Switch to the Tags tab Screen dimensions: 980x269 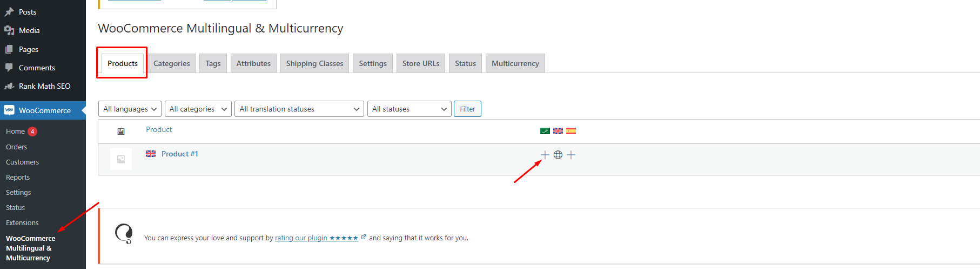213,63
